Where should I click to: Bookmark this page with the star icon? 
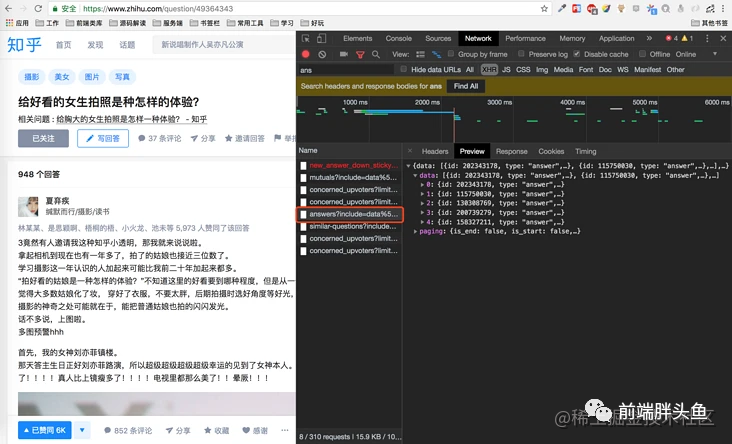pyautogui.click(x=544, y=8)
